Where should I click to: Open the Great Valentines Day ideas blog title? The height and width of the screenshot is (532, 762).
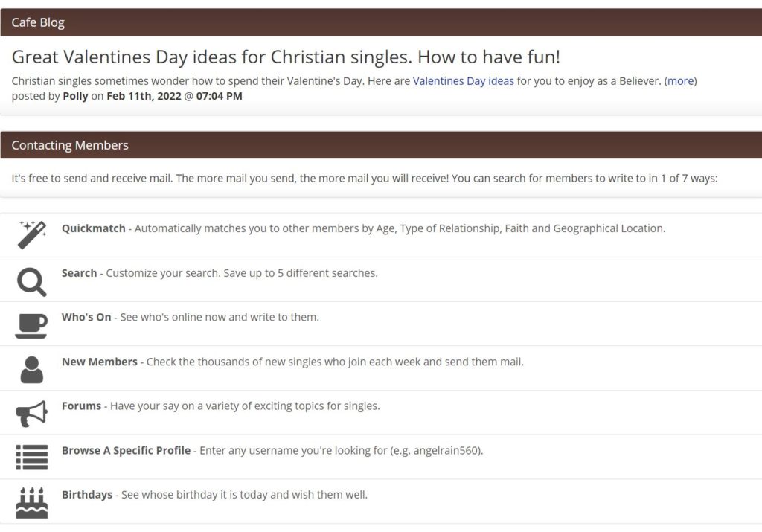(286, 57)
